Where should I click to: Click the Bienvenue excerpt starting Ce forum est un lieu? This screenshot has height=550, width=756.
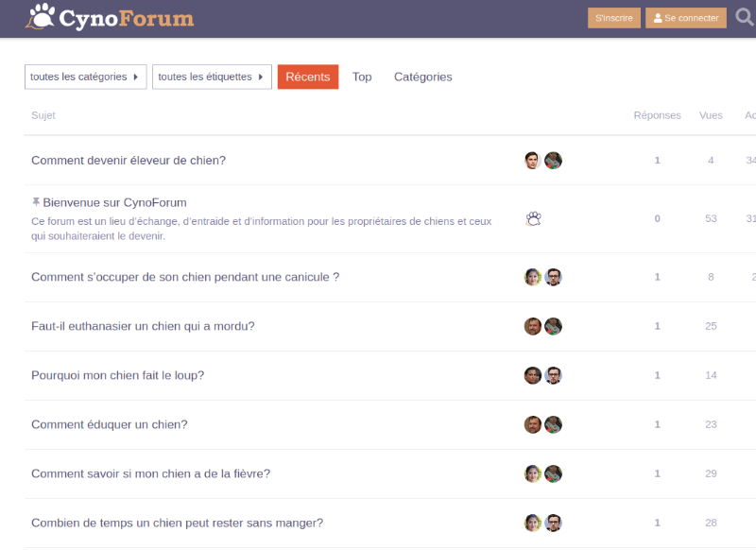point(262,229)
